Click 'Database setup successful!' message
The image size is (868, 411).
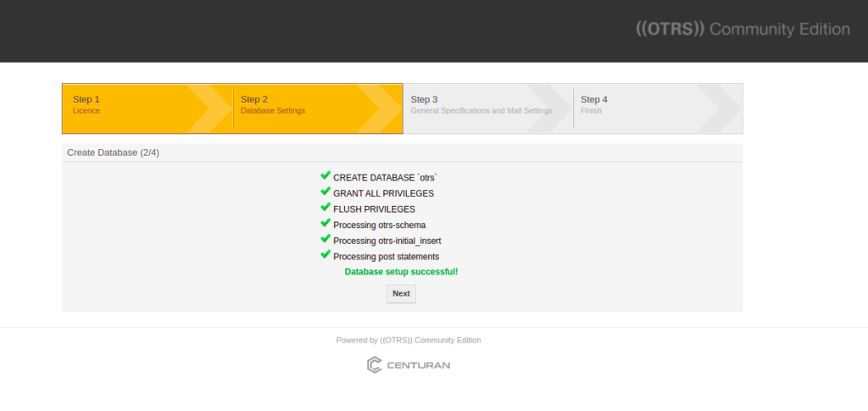[x=401, y=272]
